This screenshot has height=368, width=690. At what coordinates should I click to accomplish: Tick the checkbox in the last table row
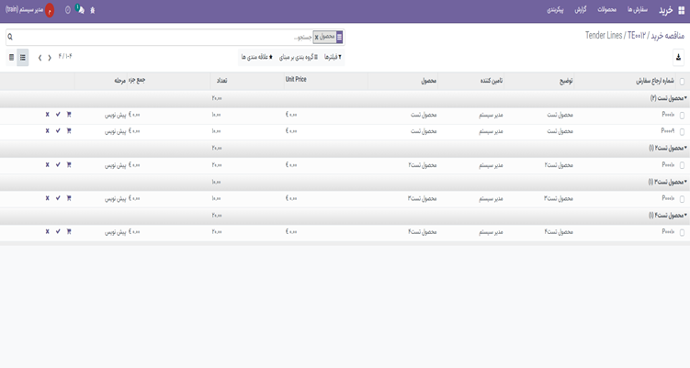(682, 232)
